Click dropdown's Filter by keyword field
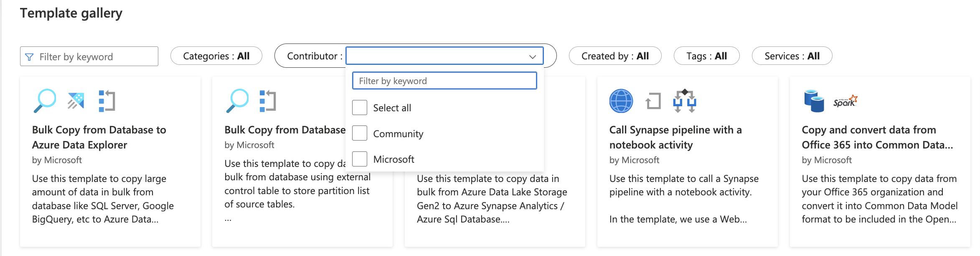 (x=444, y=81)
